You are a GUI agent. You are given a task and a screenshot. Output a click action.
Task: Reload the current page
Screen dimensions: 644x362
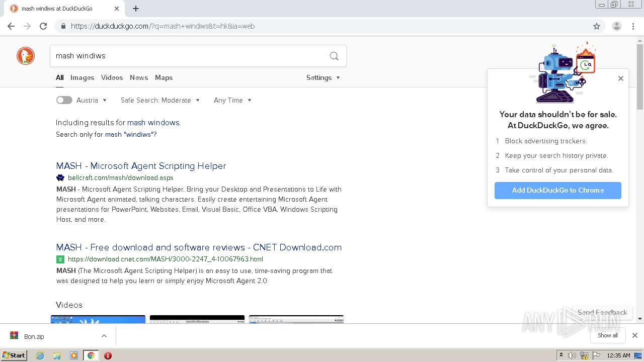pos(43,26)
